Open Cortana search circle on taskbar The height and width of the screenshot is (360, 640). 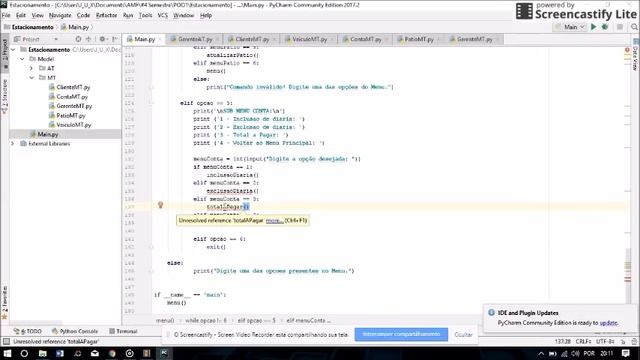24,353
